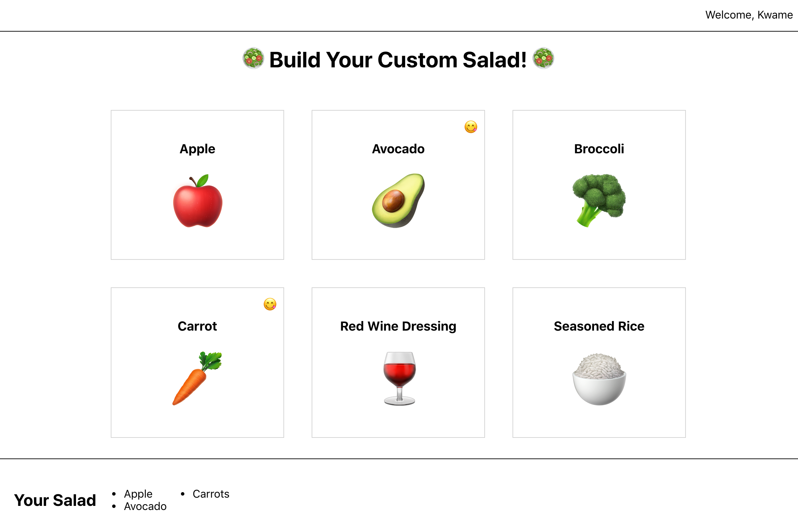Toggle the smiley badge on the Avocado card
This screenshot has width=798, height=532.
pyautogui.click(x=471, y=127)
